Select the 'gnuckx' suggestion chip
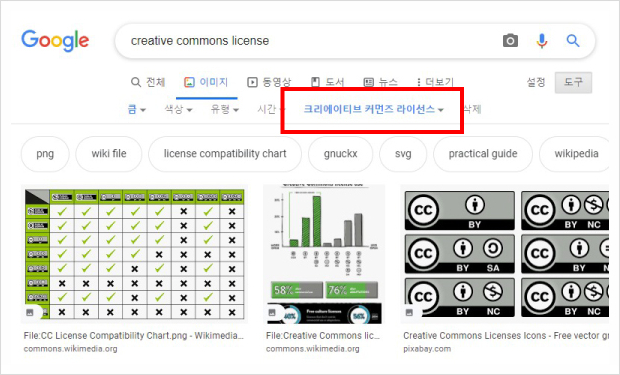The height and width of the screenshot is (375, 620). (x=340, y=154)
